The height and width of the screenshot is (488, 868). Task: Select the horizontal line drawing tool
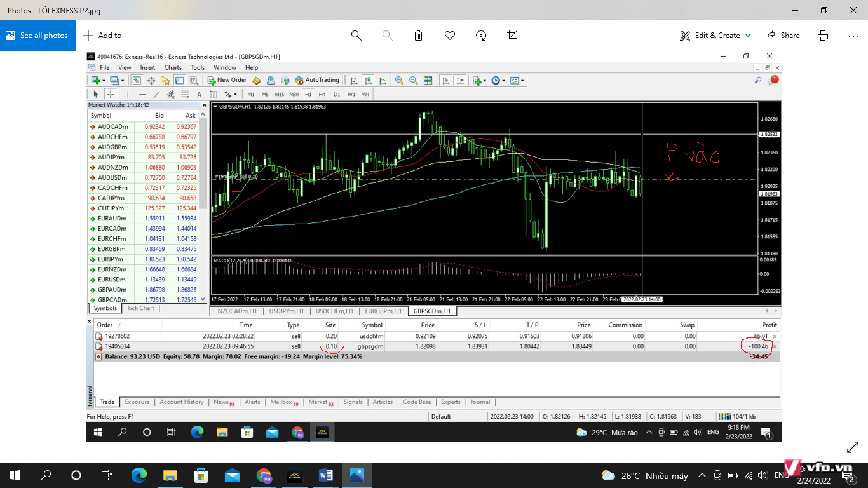[x=142, y=95]
